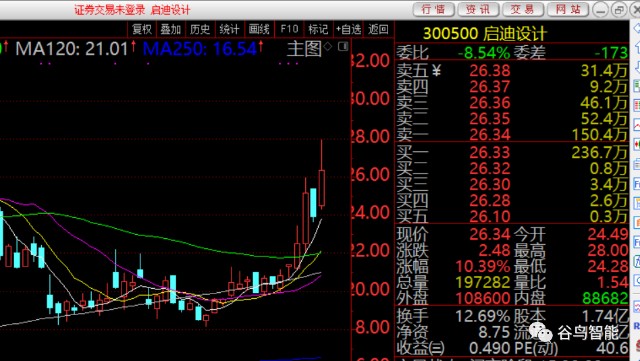
Task: Add stock with +自选 button
Action: click(348, 29)
